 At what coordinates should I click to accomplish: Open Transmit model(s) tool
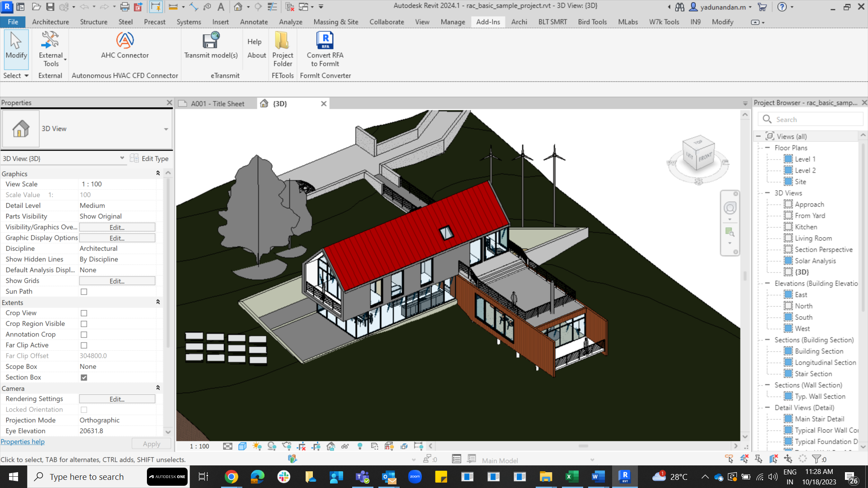(211, 41)
